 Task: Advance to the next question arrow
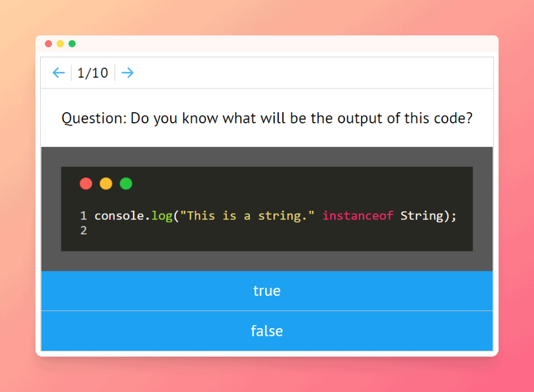pyautogui.click(x=128, y=73)
